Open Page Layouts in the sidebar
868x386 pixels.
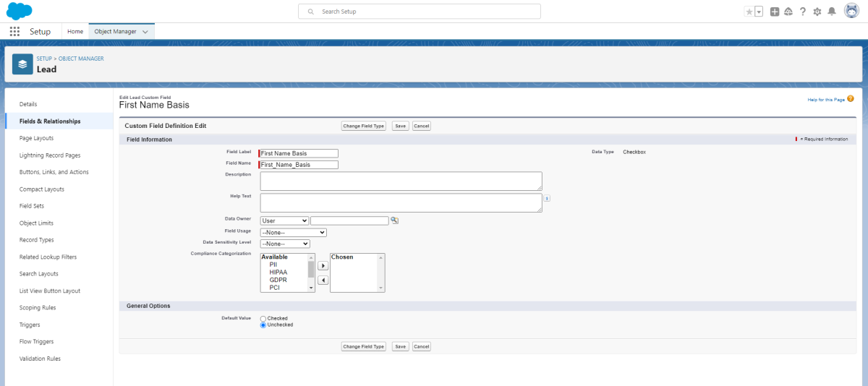point(36,138)
